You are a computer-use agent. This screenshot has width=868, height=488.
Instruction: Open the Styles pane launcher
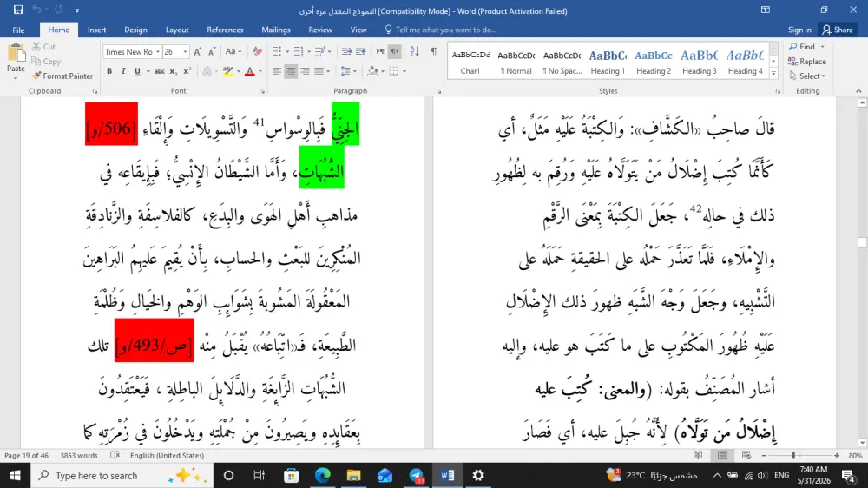777,91
